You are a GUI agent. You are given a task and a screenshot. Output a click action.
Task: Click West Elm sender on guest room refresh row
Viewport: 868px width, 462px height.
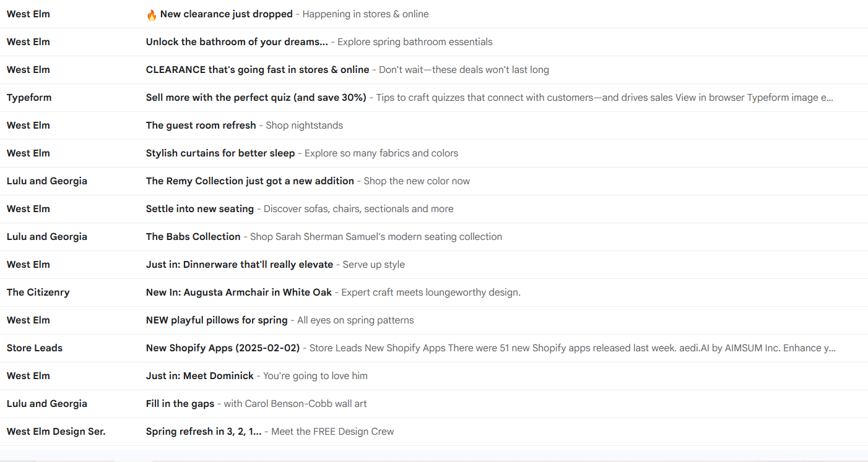tap(28, 126)
